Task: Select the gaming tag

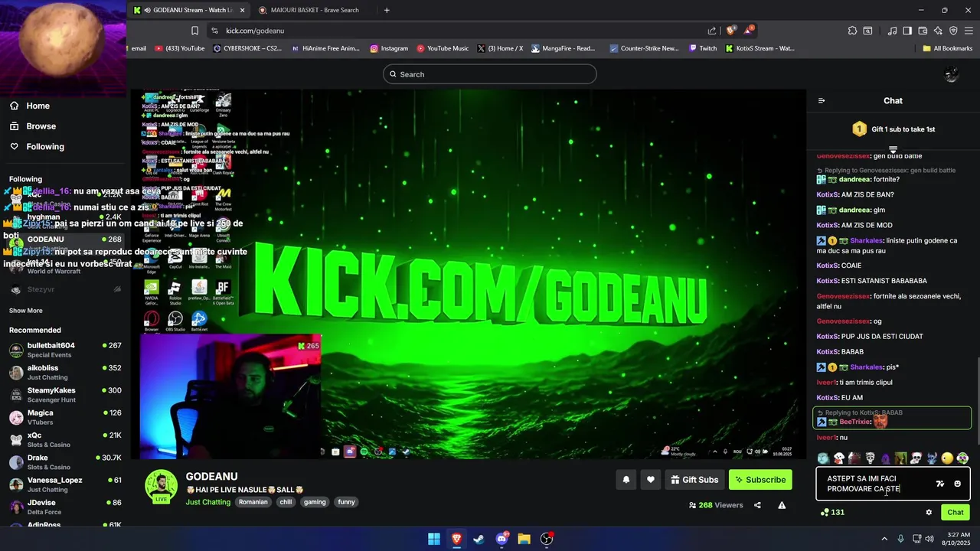Action: click(x=315, y=502)
